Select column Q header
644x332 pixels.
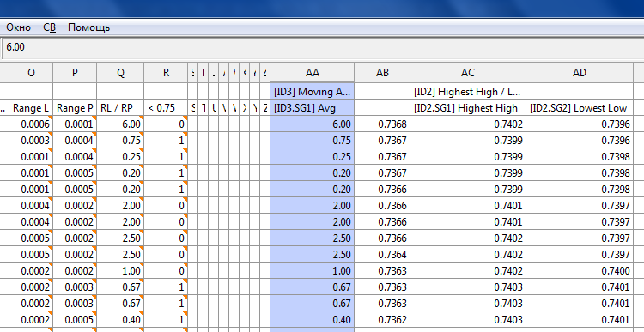pyautogui.click(x=120, y=73)
